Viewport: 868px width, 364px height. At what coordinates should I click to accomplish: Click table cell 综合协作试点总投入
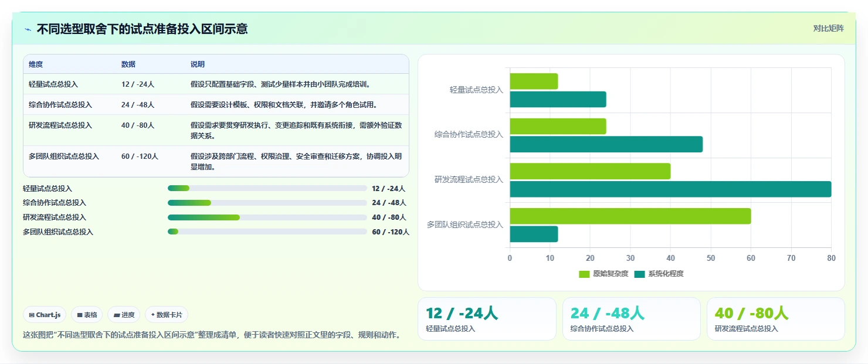60,105
